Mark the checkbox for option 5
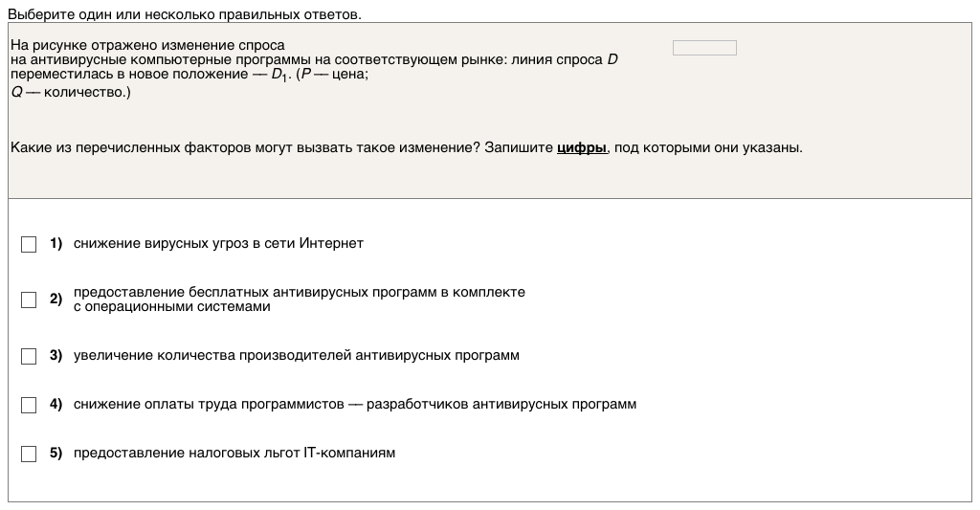980x510 pixels. click(x=29, y=454)
